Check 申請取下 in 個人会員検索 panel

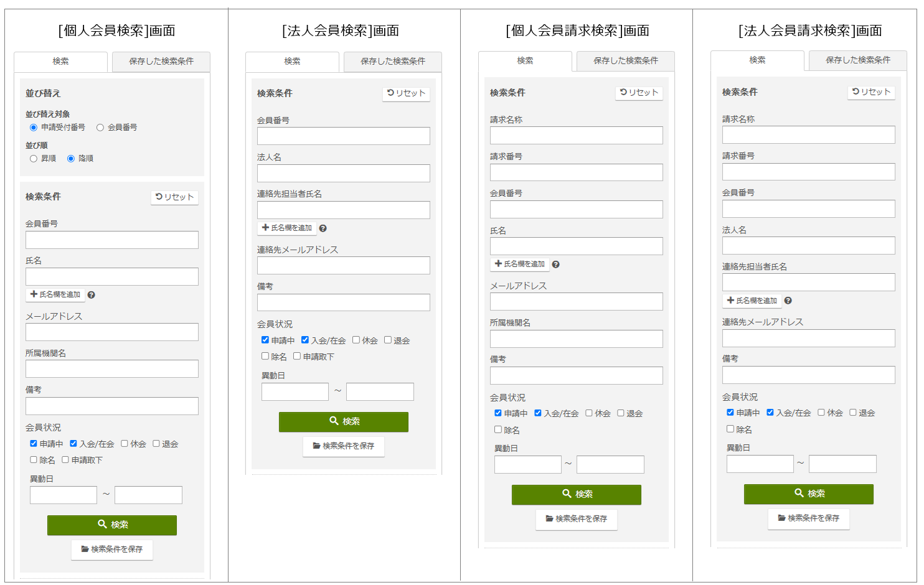(x=65, y=460)
